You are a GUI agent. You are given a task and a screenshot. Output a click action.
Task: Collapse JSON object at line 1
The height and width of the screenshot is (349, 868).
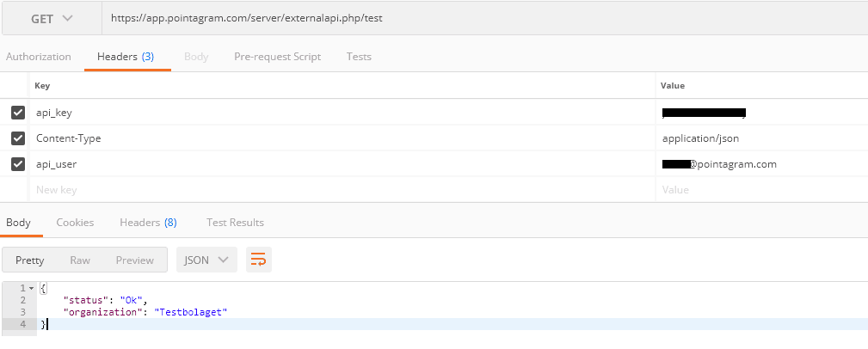(x=32, y=288)
